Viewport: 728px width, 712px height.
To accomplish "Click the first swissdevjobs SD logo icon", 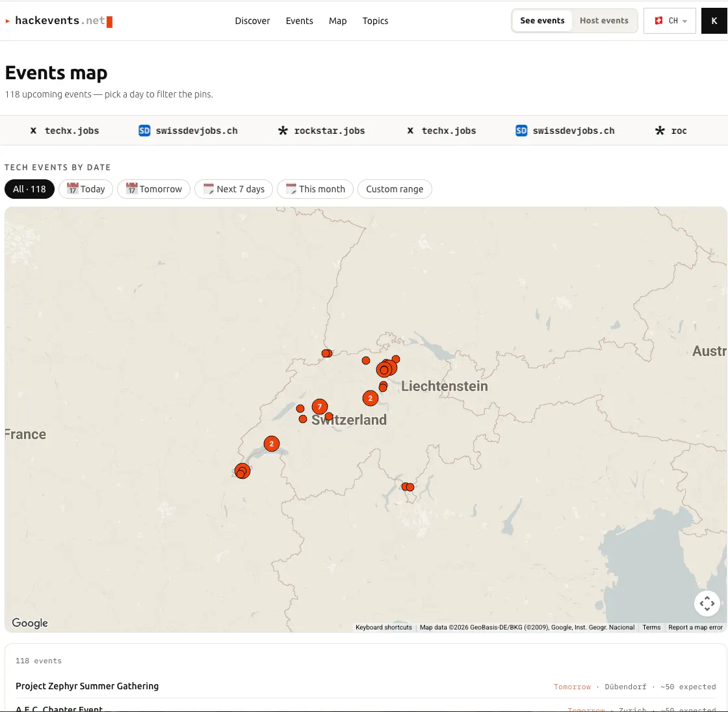I will pyautogui.click(x=144, y=131).
